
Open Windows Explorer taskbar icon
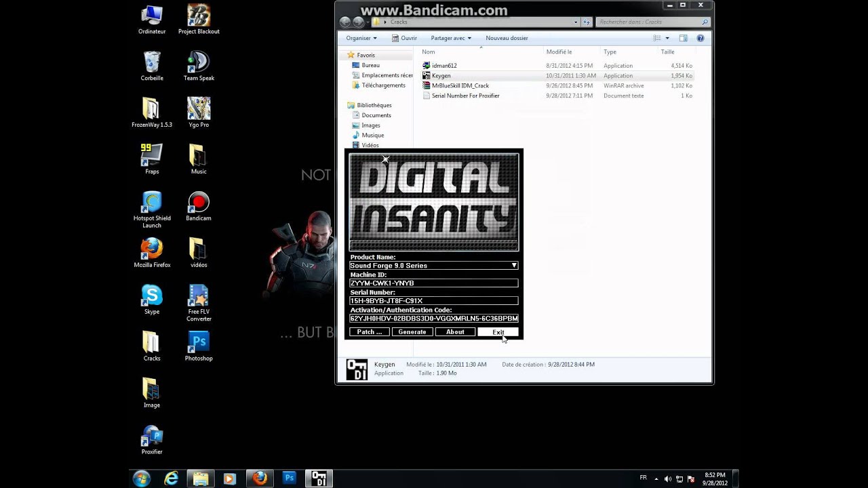coord(201,479)
